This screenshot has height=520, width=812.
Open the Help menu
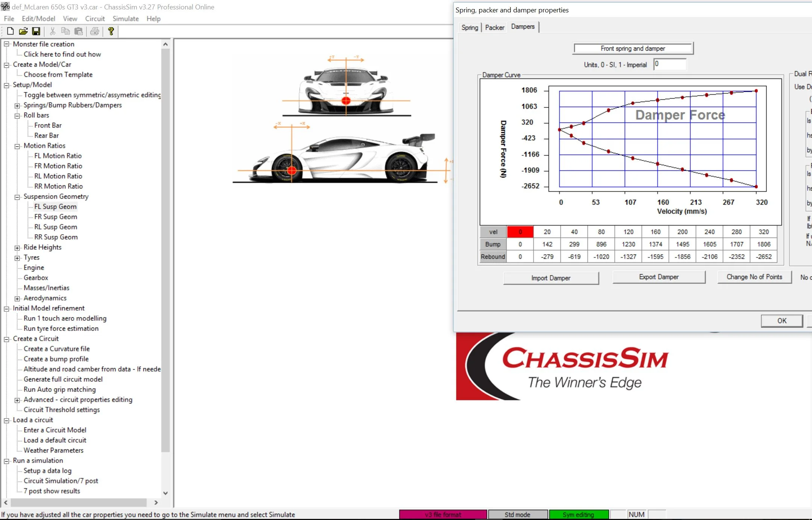pos(153,19)
